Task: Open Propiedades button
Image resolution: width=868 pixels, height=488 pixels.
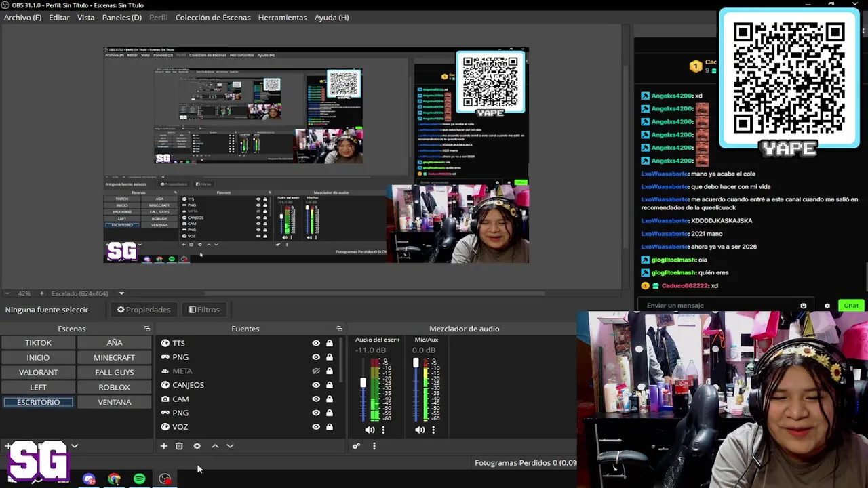Action: tap(143, 310)
